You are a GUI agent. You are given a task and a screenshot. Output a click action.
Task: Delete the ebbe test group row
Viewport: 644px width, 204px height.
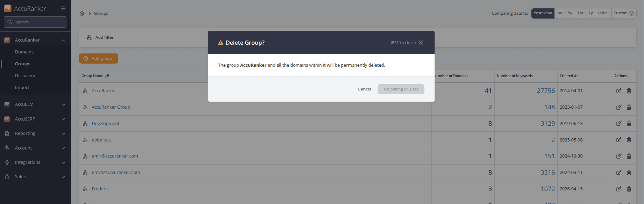(629, 140)
